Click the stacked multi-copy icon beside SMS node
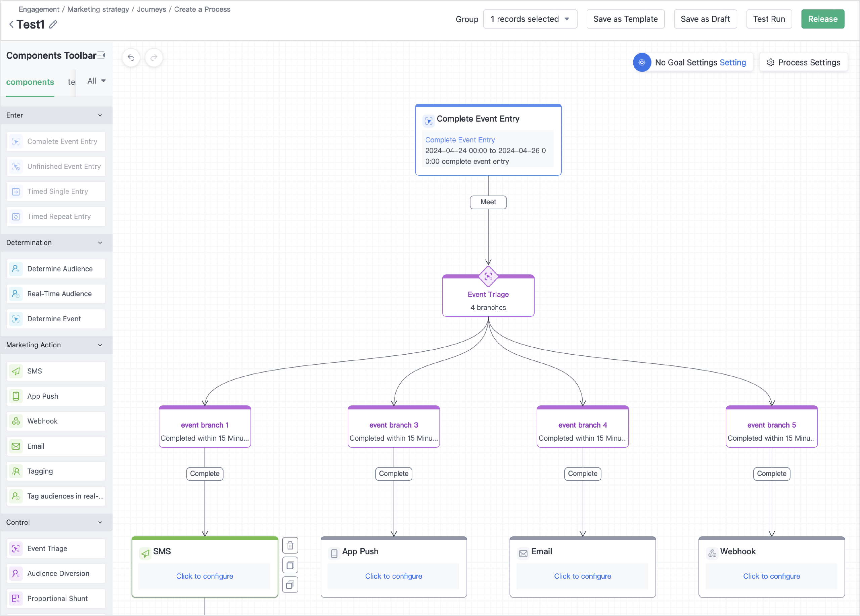The width and height of the screenshot is (860, 616). (x=290, y=585)
